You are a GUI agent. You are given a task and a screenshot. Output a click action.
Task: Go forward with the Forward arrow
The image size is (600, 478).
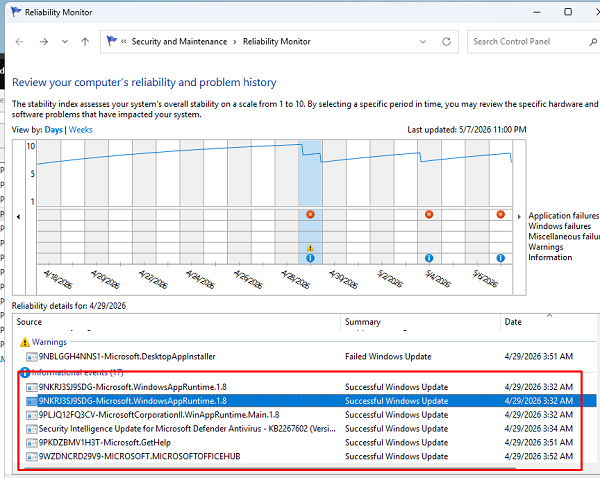(x=44, y=42)
